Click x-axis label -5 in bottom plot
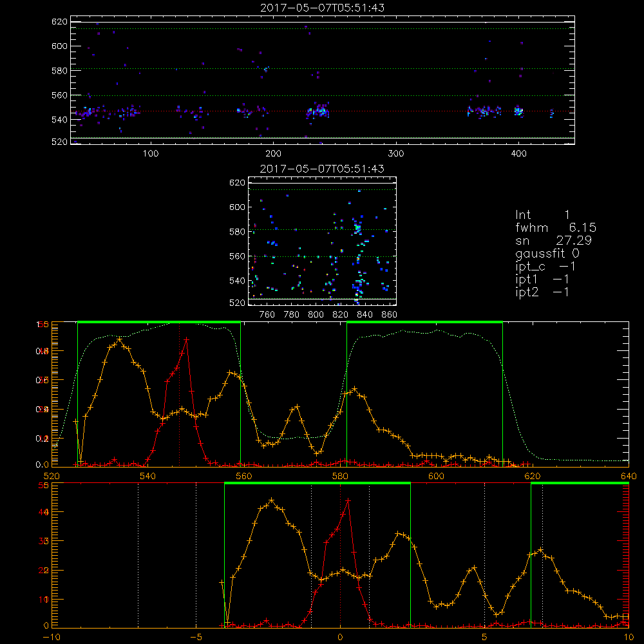The width and height of the screenshot is (644, 644). tap(196, 637)
